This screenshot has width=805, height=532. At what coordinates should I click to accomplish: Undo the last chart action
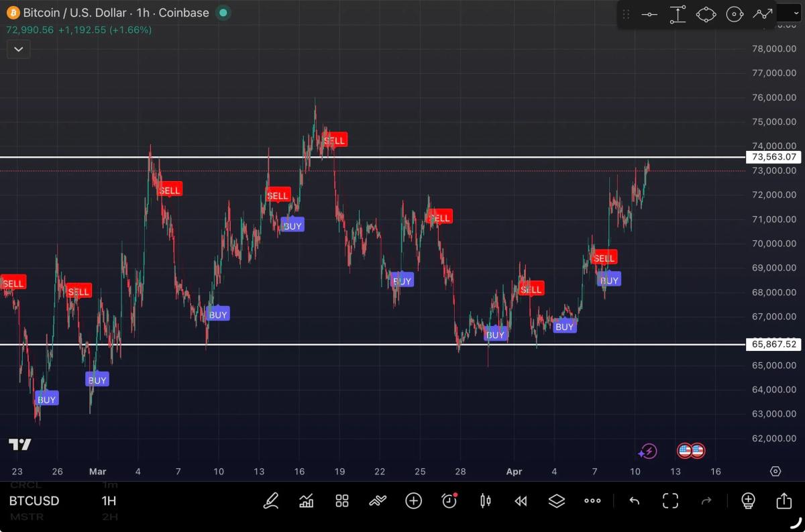point(634,500)
